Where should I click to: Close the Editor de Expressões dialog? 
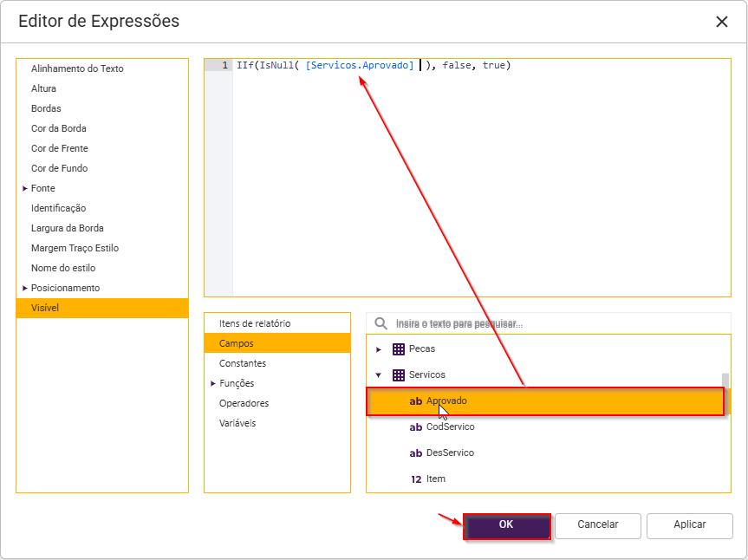click(x=721, y=22)
